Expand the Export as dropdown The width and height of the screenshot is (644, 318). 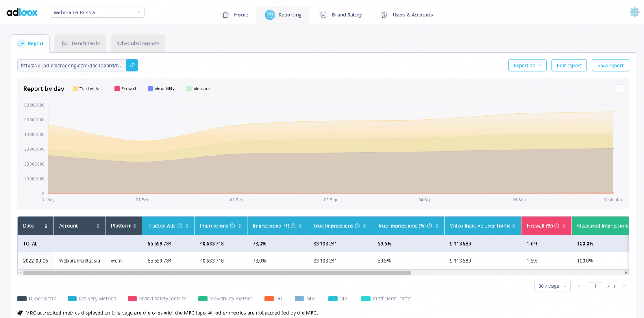[527, 66]
